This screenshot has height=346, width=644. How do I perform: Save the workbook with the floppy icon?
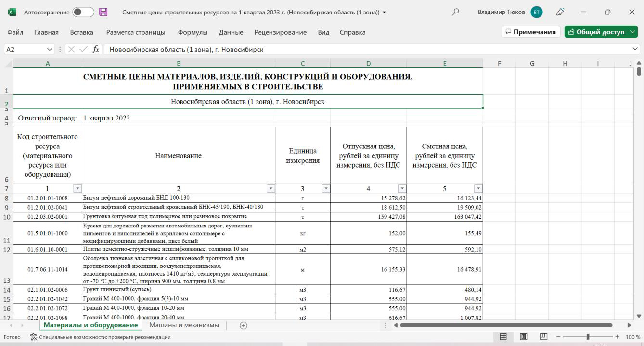[103, 12]
